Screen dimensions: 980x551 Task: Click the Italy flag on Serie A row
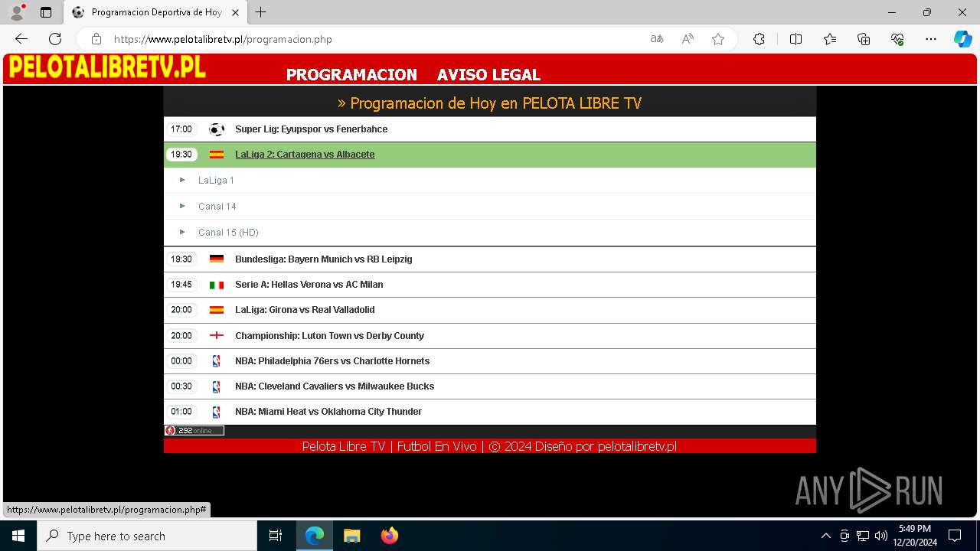coord(217,285)
